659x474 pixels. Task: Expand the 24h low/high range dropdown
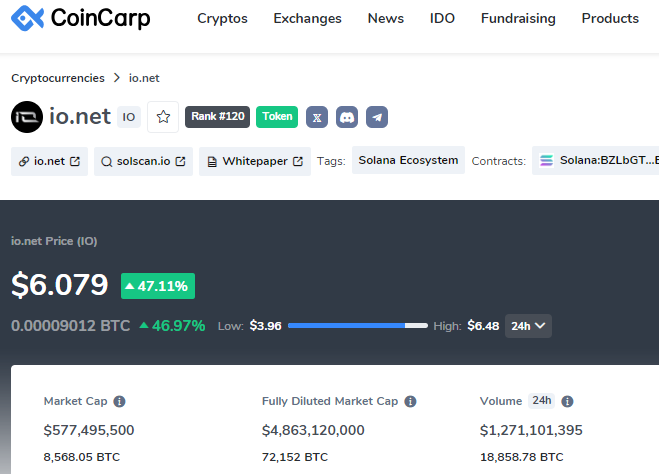tap(528, 326)
